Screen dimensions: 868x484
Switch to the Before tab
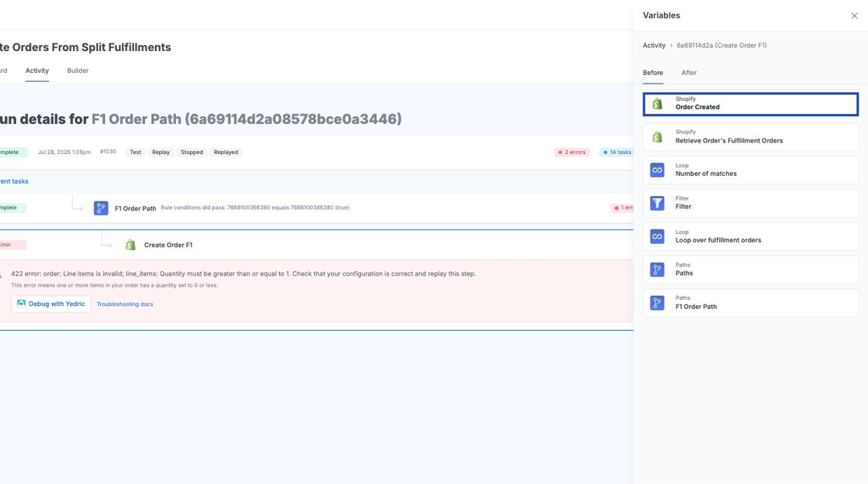(x=653, y=73)
